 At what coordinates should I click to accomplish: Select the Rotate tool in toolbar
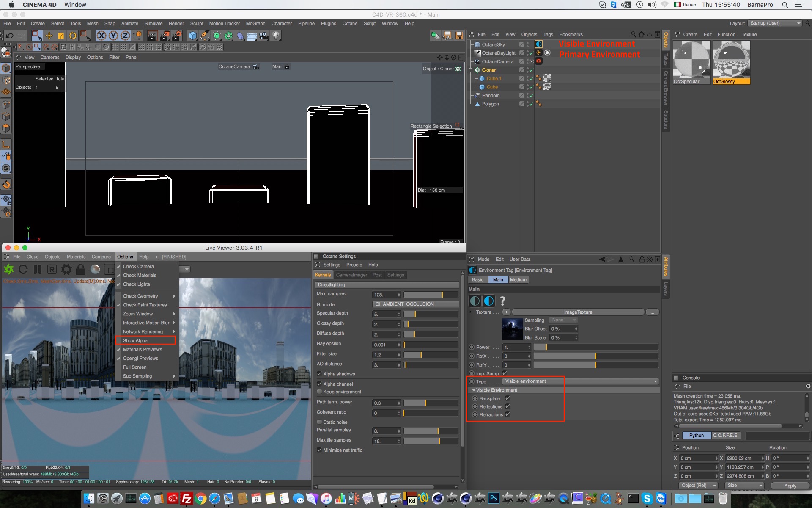click(x=73, y=36)
